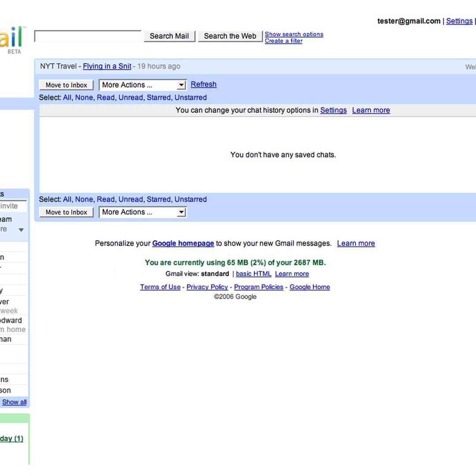Open Learn more next to basic HTML
This screenshot has height=476, width=476.
(x=292, y=274)
